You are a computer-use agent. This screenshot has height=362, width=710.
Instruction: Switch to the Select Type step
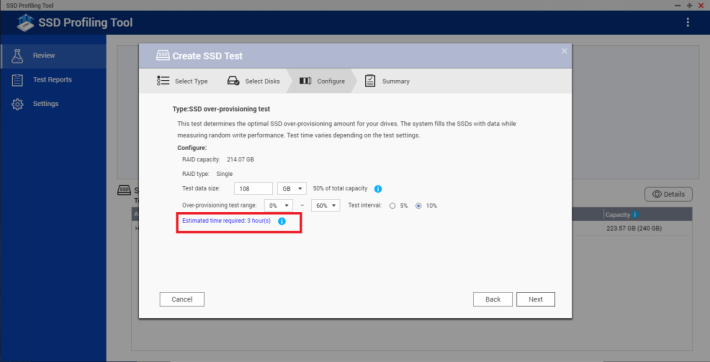pos(182,81)
